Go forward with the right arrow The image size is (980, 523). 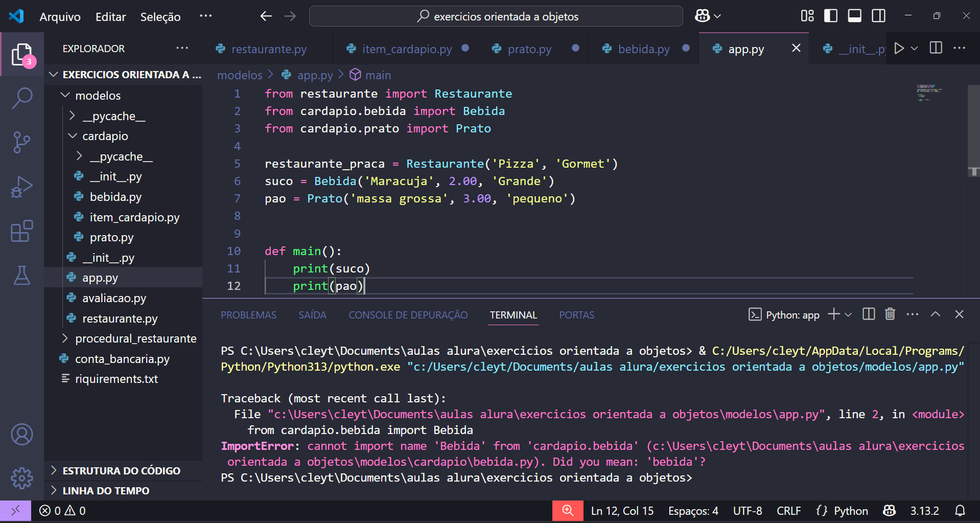[x=290, y=16]
